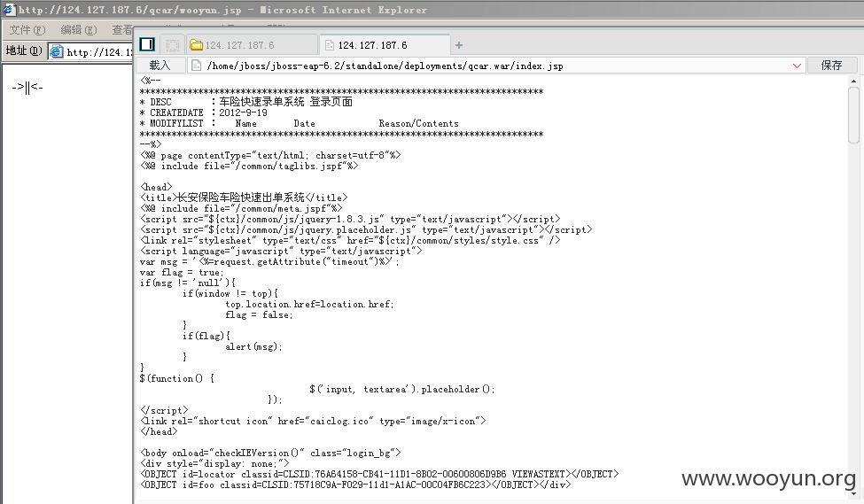The height and width of the screenshot is (504, 864).
Task: Toggle the sidebar panel icon
Action: point(147,44)
